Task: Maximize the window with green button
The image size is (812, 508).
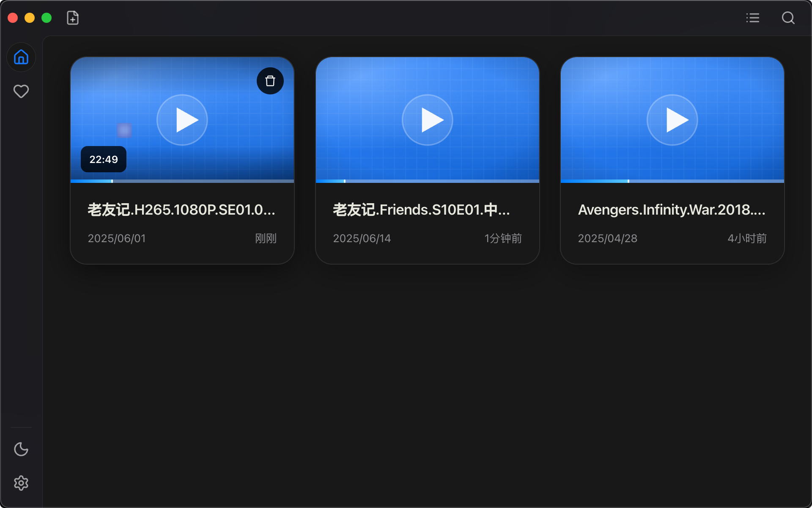Action: click(47, 18)
